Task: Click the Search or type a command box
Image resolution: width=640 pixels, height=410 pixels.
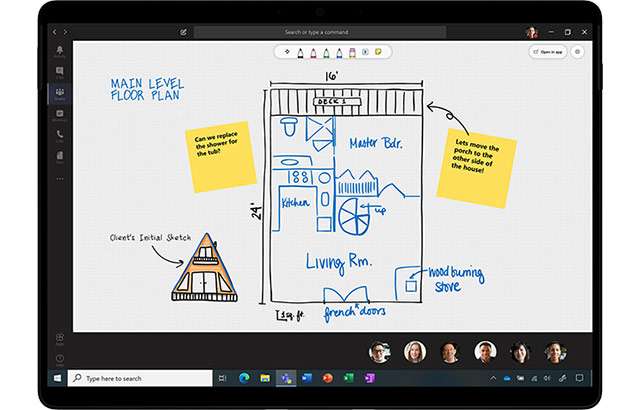Action: point(320,32)
